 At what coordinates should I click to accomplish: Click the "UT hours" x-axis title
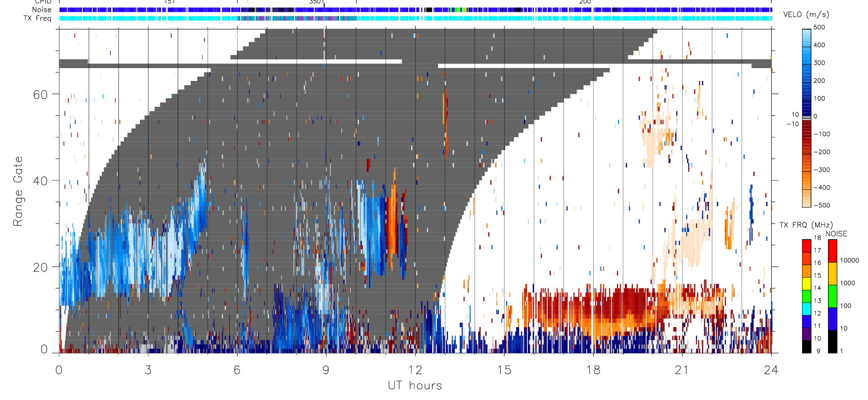415,385
